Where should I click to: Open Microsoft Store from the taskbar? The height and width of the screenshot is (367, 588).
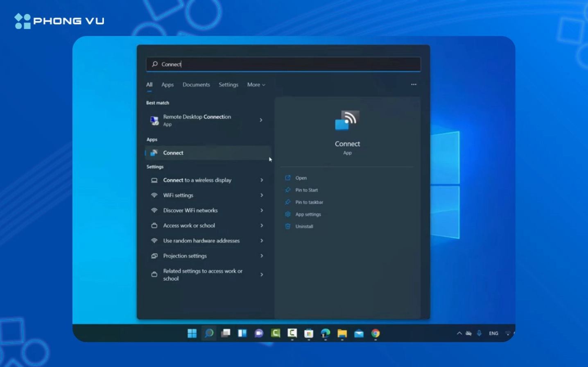309,333
